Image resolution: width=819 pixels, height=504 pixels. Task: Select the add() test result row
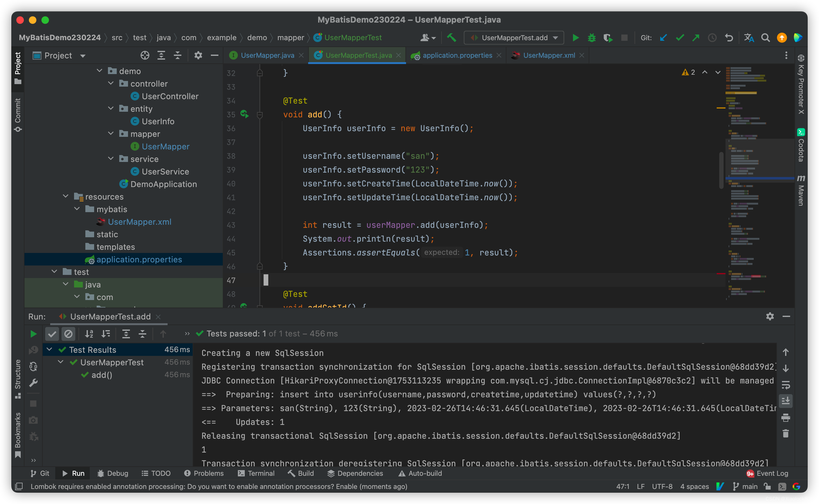click(x=118, y=375)
